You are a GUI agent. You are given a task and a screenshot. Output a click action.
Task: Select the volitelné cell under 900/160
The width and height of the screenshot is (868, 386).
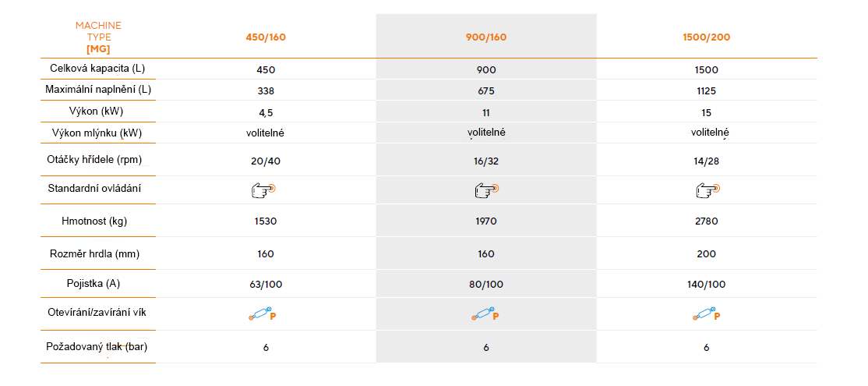(486, 133)
